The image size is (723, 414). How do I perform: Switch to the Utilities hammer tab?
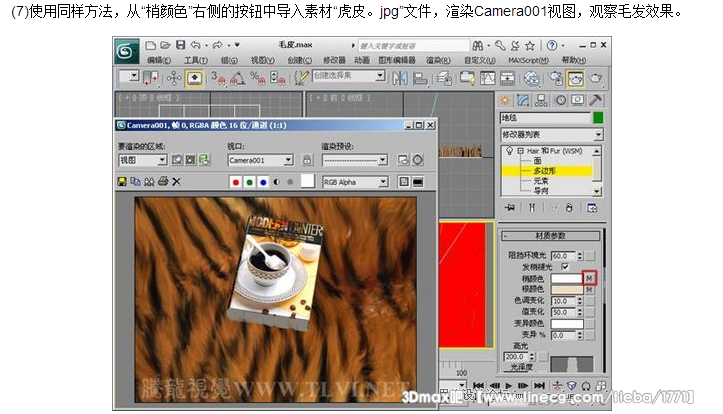pos(595,100)
